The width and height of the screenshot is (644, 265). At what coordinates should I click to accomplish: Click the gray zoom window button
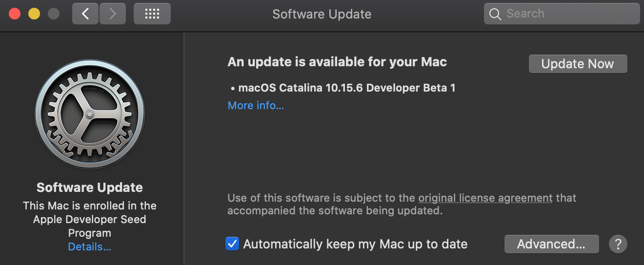(x=54, y=14)
